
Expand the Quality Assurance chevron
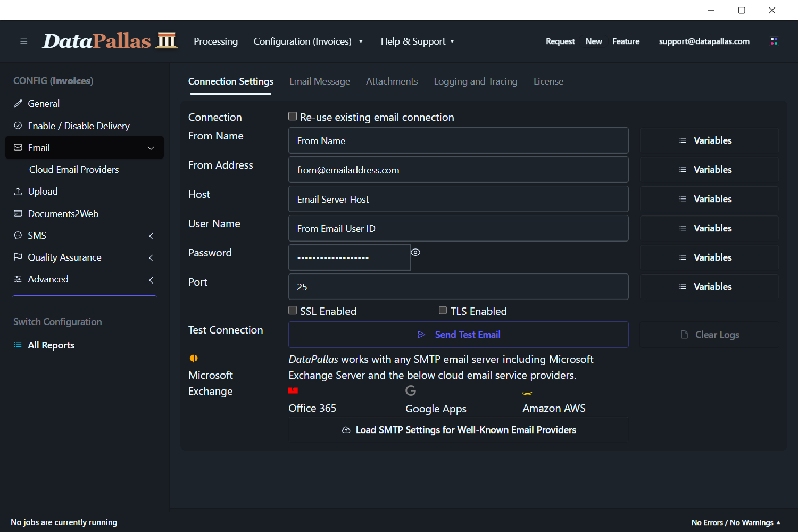tap(151, 257)
